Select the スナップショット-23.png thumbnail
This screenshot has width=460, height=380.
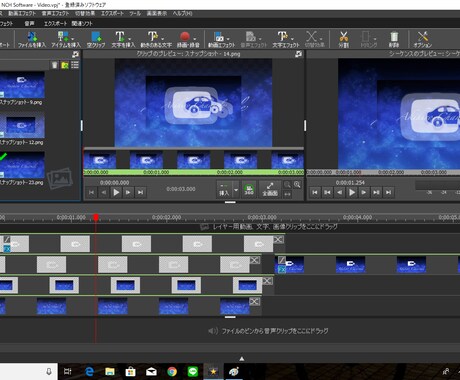point(22,165)
